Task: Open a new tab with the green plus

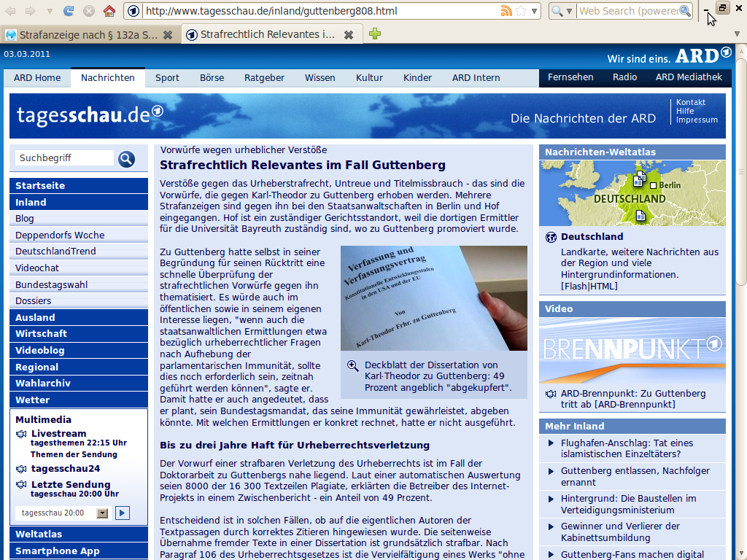Action: tap(375, 34)
